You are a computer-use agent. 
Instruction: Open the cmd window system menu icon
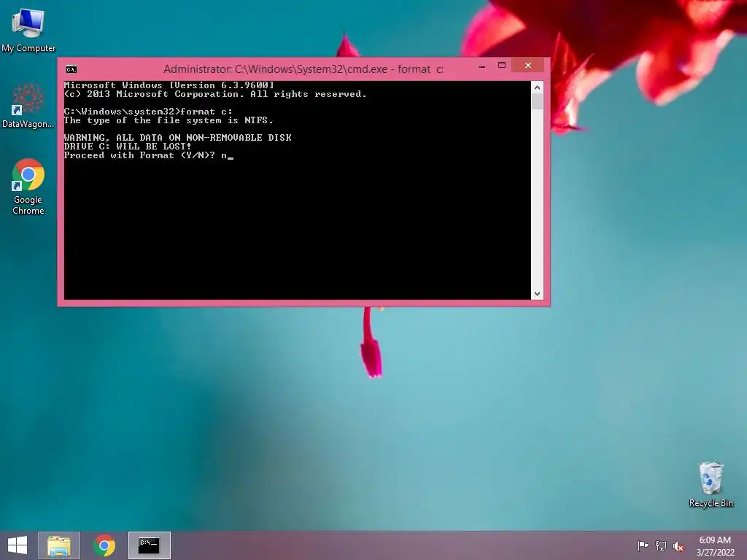point(71,69)
